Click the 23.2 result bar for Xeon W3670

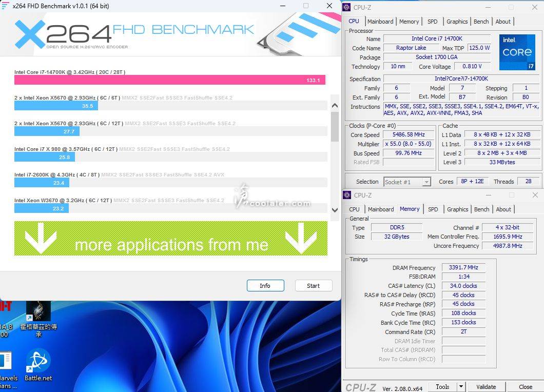[41, 208]
